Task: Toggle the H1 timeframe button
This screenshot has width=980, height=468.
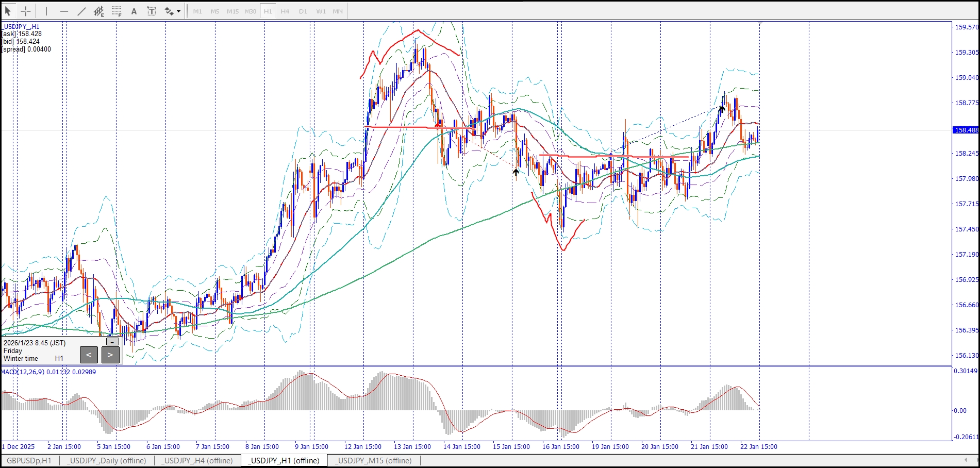Action: [x=268, y=11]
